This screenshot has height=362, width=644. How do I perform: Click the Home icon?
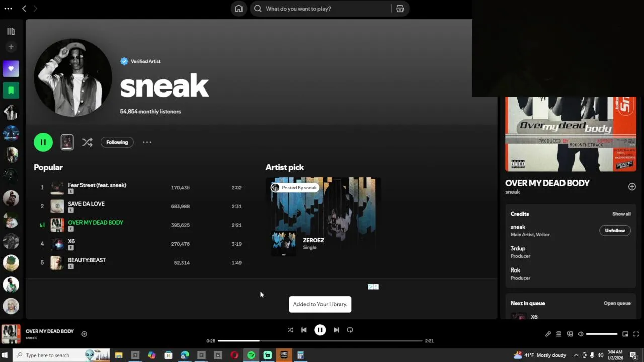[x=239, y=9]
